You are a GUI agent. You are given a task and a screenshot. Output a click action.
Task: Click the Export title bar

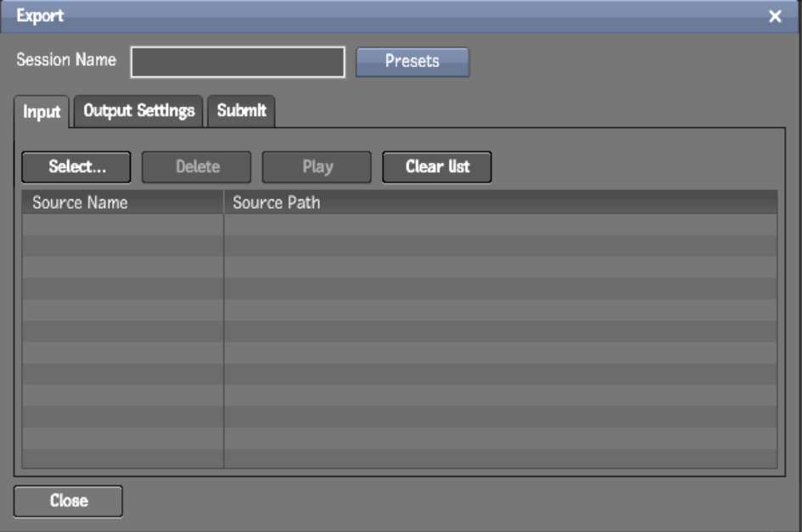click(x=382, y=17)
